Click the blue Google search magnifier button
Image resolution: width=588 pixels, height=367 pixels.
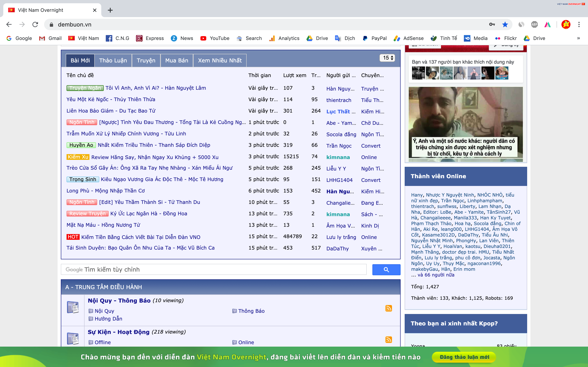coord(386,269)
